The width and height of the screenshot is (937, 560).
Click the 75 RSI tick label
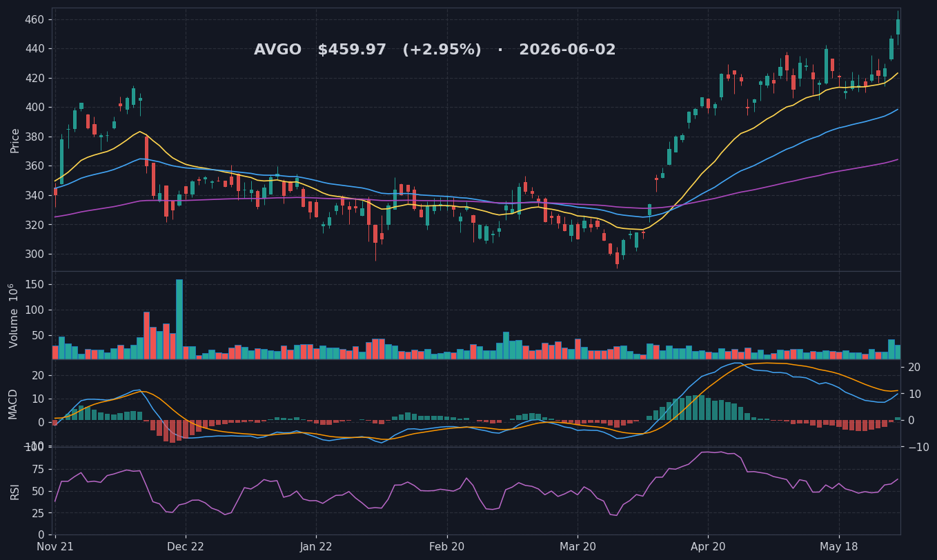[37, 469]
